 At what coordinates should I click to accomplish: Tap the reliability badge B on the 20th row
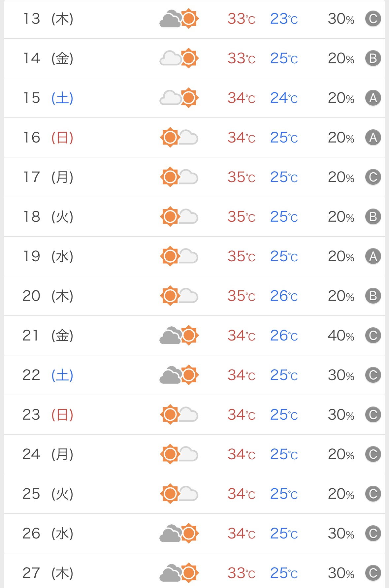coord(373,296)
